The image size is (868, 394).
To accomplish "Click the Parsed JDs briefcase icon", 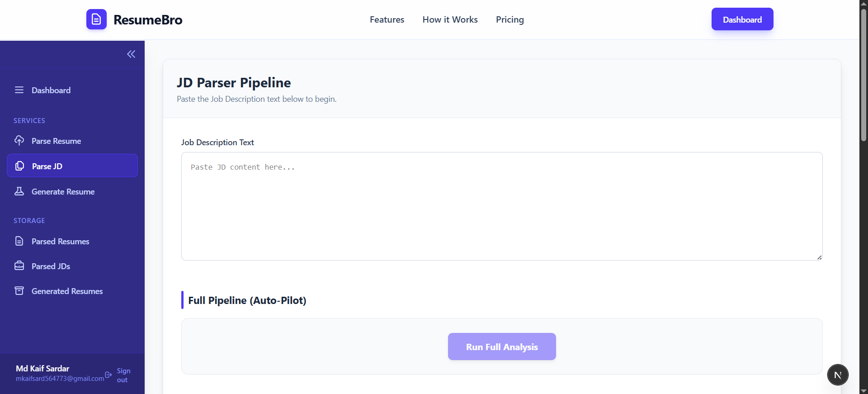I will [x=19, y=266].
